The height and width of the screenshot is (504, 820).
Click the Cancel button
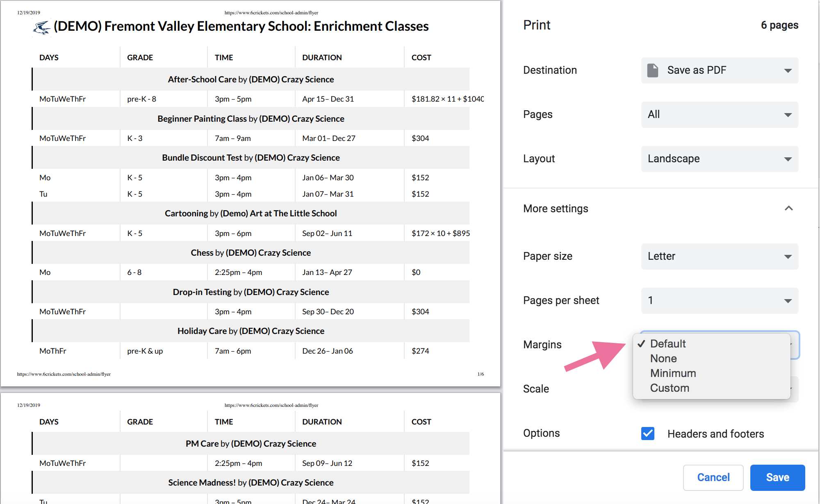click(713, 477)
